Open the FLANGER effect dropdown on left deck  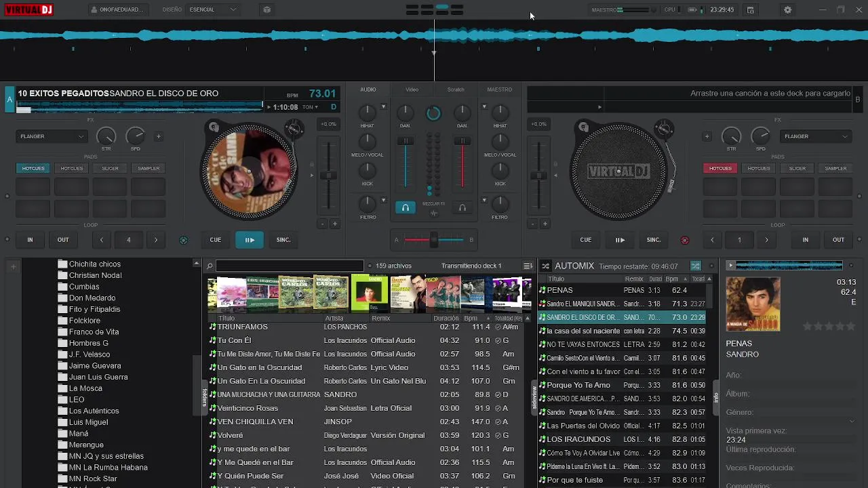pos(52,136)
